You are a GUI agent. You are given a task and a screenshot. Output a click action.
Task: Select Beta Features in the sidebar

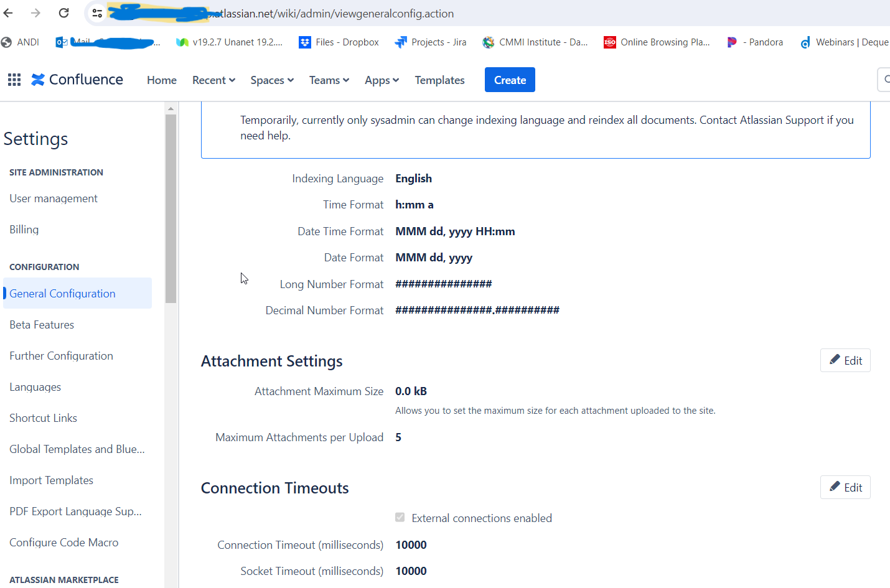[x=42, y=324]
